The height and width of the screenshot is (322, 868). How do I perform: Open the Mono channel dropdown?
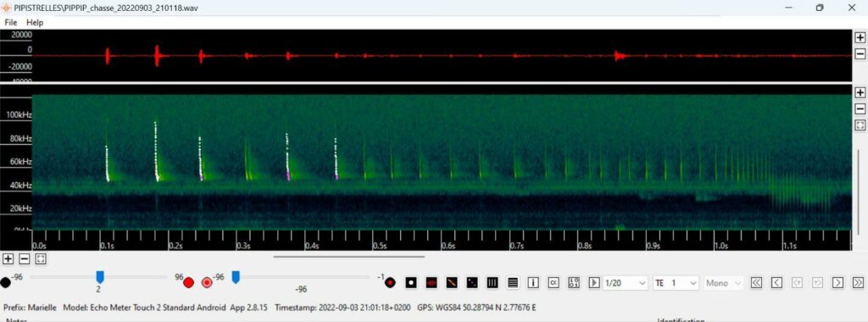click(x=723, y=283)
